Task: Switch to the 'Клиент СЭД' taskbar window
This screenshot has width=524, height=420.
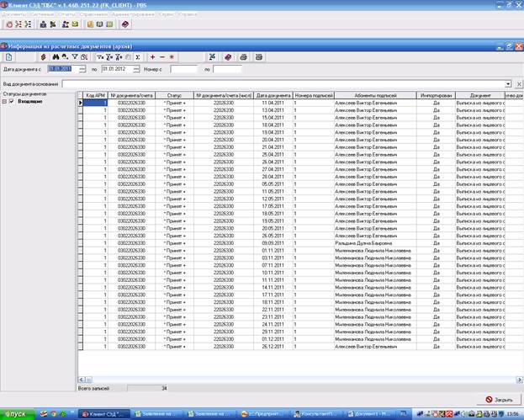Action: (x=104, y=414)
